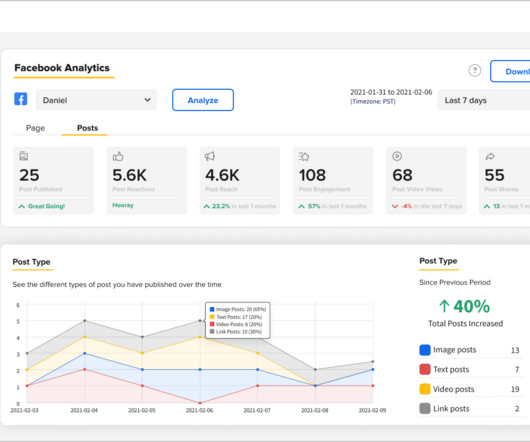
Task: Click the date range 2021-01-31 to 2021-02-06
Action: pos(391,92)
